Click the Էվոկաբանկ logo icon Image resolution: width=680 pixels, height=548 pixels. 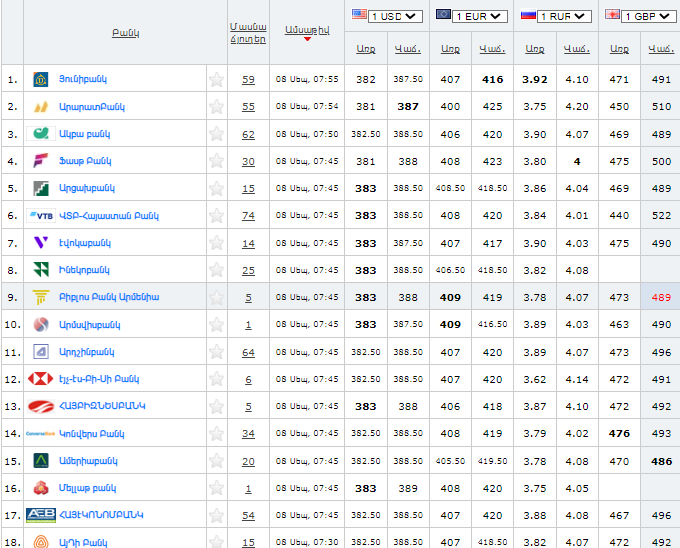point(41,242)
